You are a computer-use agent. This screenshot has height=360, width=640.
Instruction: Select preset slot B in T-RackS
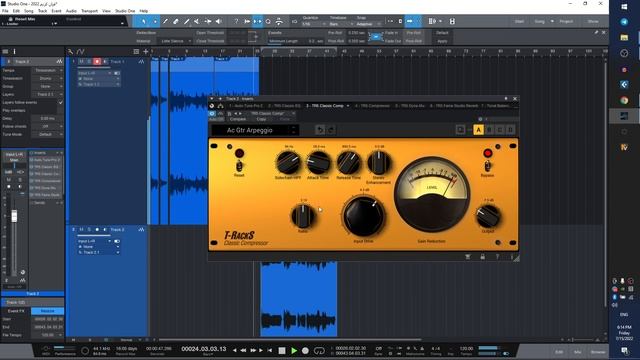click(x=489, y=130)
